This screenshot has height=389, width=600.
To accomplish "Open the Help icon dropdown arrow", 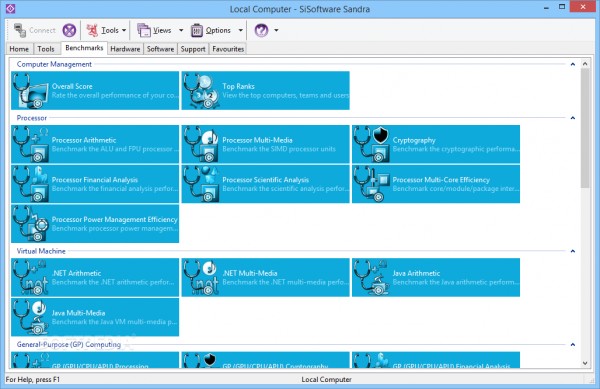I will coord(276,30).
